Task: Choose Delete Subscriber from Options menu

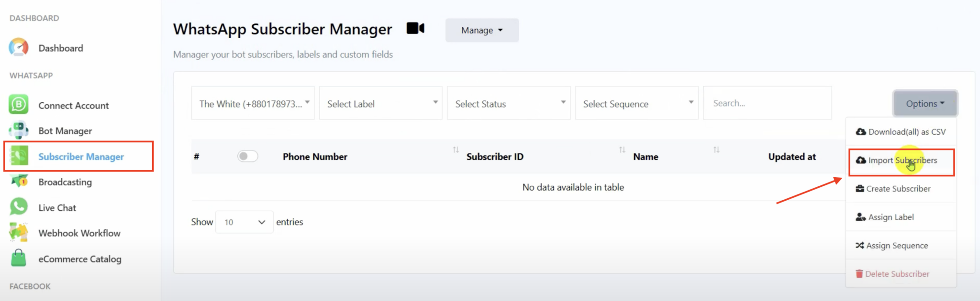Action: point(901,274)
